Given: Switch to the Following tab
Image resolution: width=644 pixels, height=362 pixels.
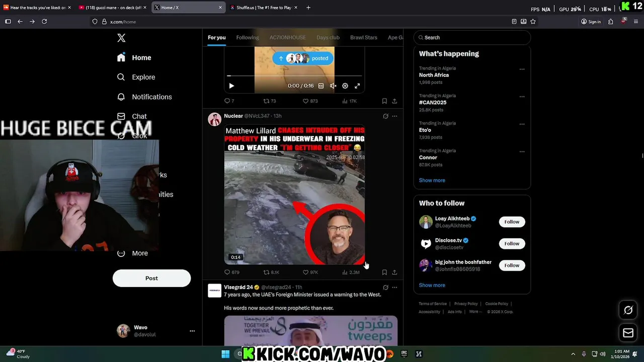Looking at the screenshot, I should coord(248,38).
